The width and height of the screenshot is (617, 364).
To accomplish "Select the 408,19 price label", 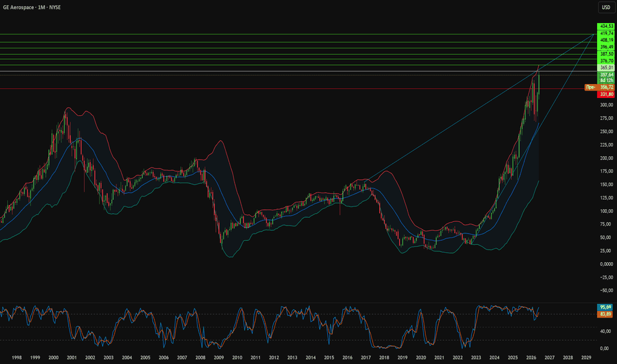I will (606, 40).
